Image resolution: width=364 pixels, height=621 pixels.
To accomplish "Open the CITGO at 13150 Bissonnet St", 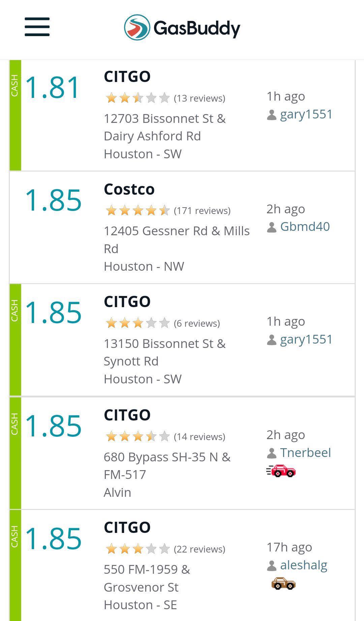I will click(x=127, y=302).
